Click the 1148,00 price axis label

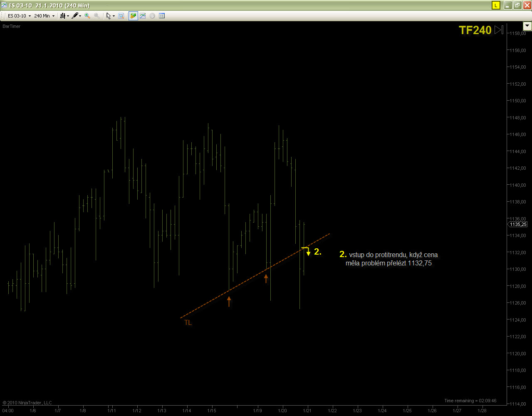(518, 118)
